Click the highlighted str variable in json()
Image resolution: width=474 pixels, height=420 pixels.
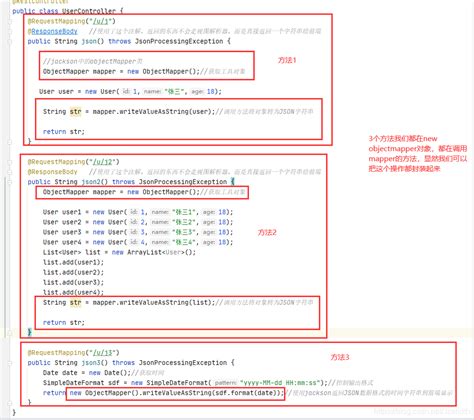pos(75,112)
